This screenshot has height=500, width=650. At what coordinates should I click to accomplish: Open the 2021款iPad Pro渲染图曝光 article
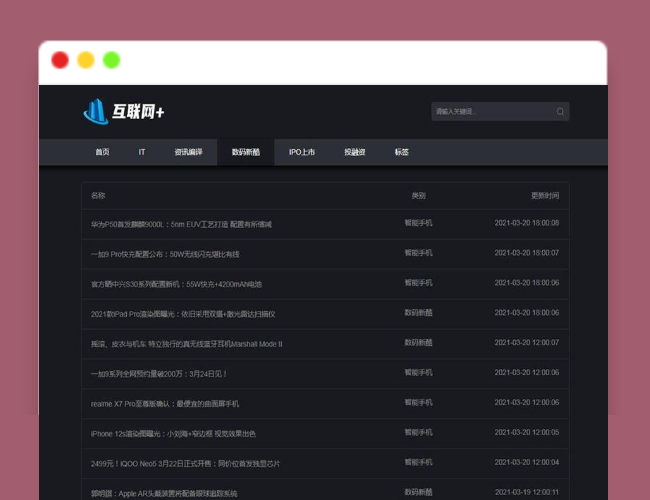click(183, 314)
